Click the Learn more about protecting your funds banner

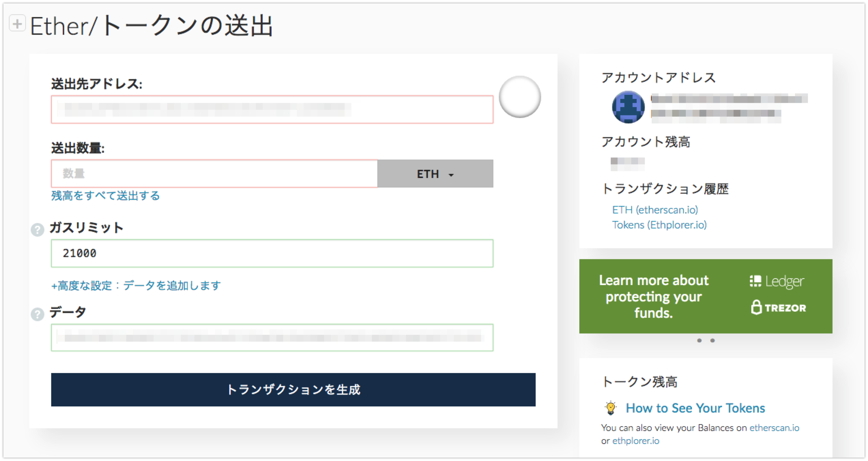[706, 296]
